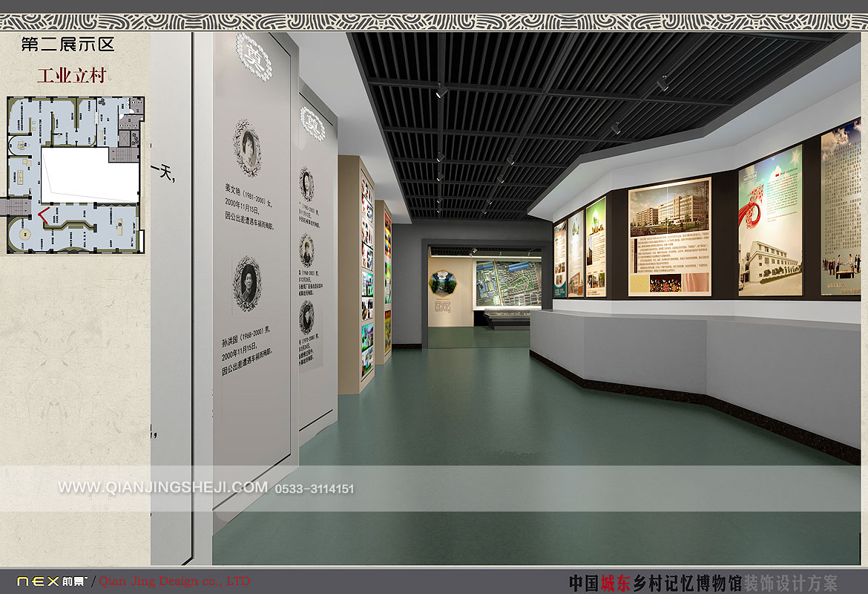Click the 秦文艳 portrait on memorial panel
Screen dimensions: 868x594
(247, 148)
